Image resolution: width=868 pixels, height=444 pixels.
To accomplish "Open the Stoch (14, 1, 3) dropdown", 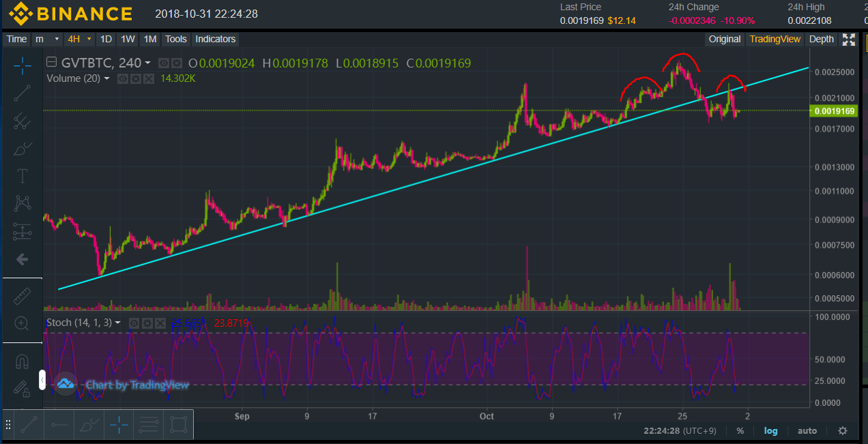I will (x=83, y=323).
